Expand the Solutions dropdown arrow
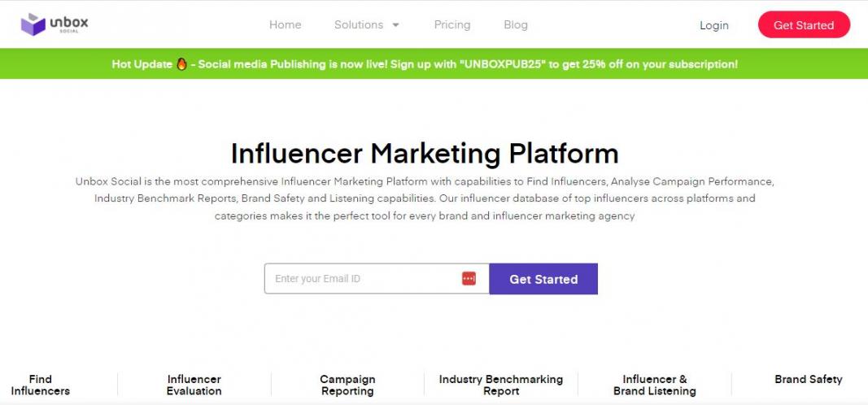The image size is (868, 405). click(396, 25)
